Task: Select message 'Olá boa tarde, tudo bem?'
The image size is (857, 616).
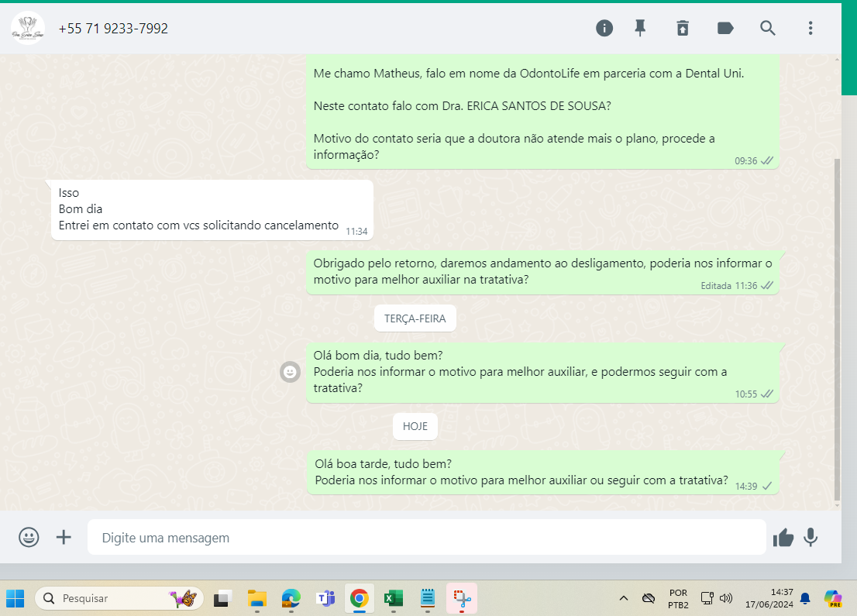Action: pos(542,472)
